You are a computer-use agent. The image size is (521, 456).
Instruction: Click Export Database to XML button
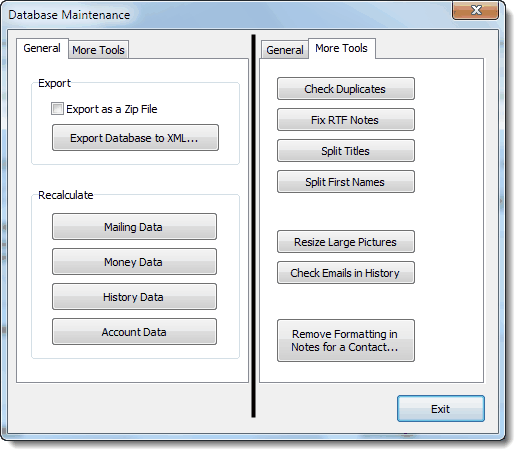pos(135,138)
